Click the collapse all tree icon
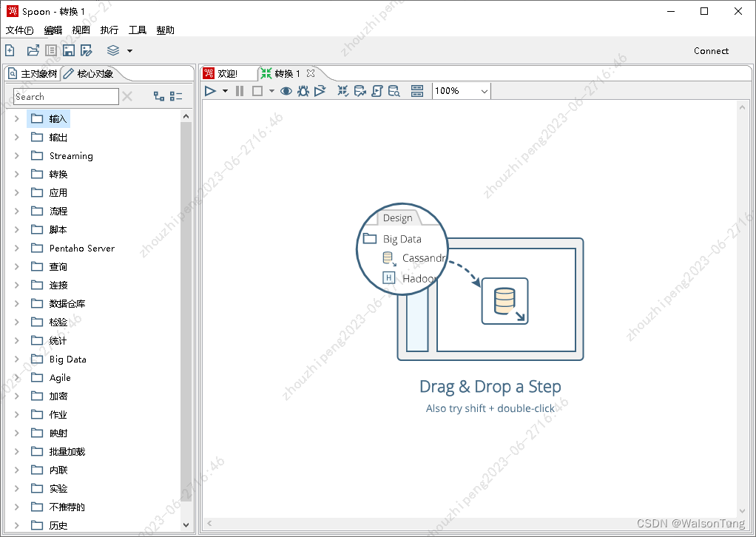Screen dimensions: 756x537 click(176, 96)
